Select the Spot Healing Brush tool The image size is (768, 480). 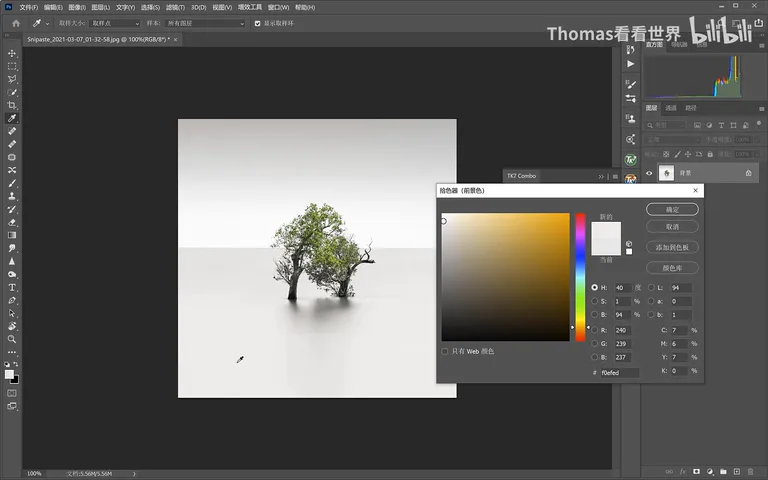click(x=12, y=131)
